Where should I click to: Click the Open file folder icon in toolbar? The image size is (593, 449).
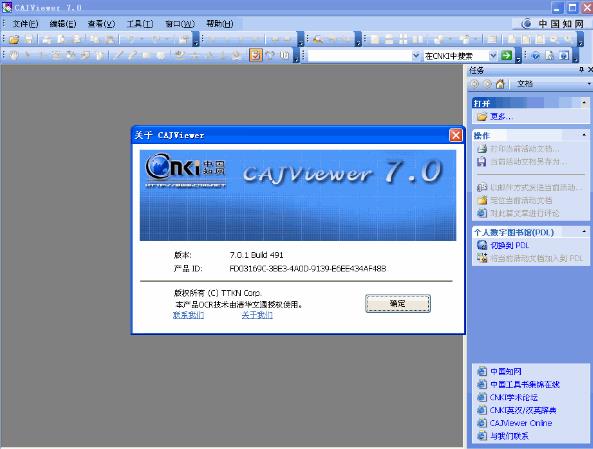click(x=14, y=39)
